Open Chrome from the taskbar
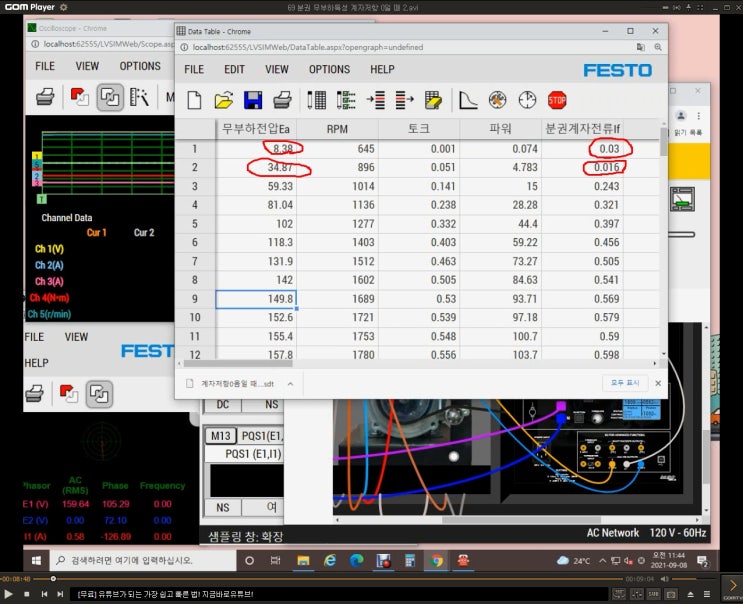This screenshot has height=604, width=743. click(436, 560)
